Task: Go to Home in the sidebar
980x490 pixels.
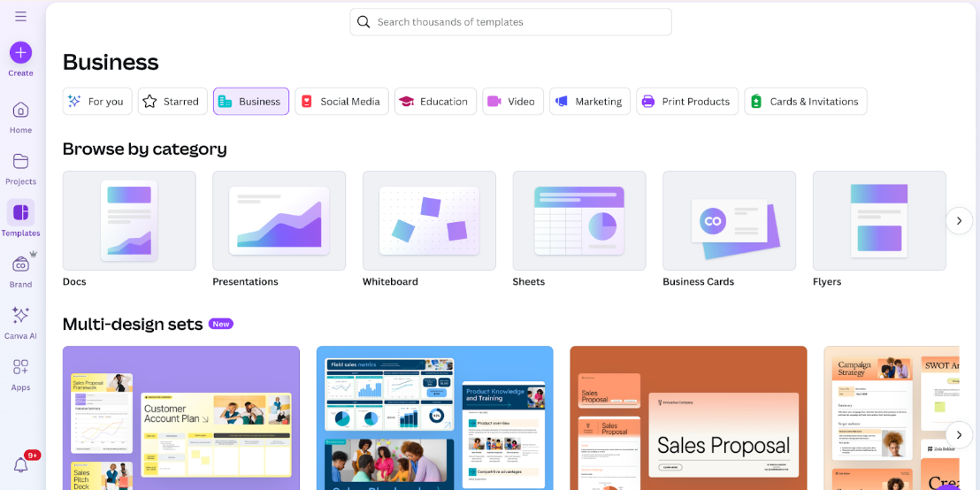Action: pyautogui.click(x=20, y=111)
